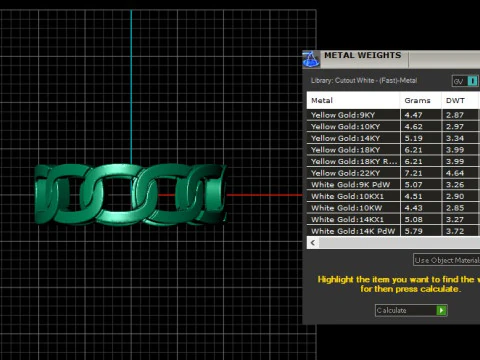Click the Metal column header
Image resolution: width=480 pixels, height=360 pixels.
[x=353, y=100]
